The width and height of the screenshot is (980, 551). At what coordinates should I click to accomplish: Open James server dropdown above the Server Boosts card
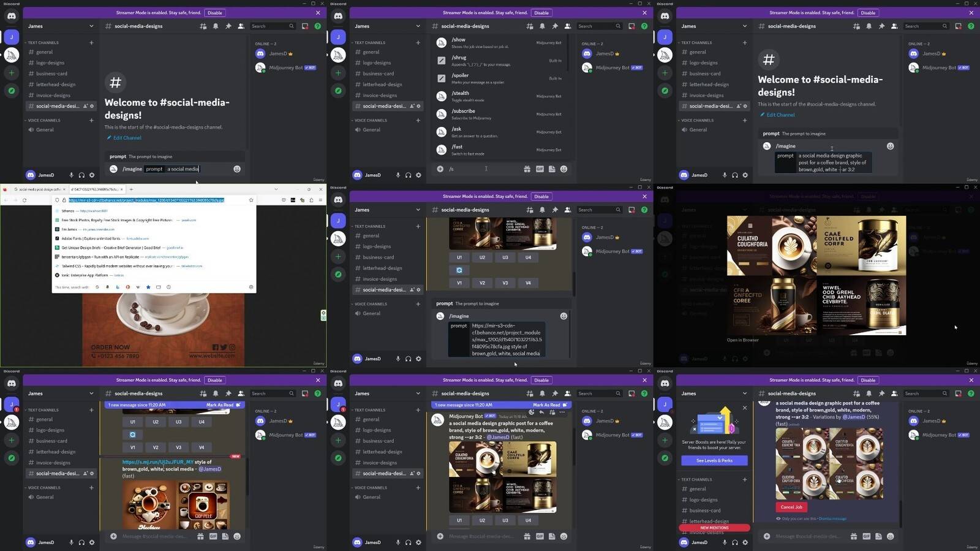tap(745, 393)
